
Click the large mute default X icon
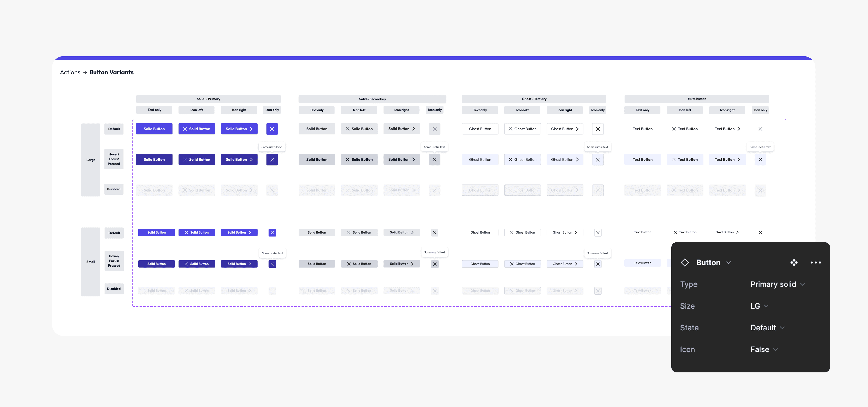click(x=760, y=129)
